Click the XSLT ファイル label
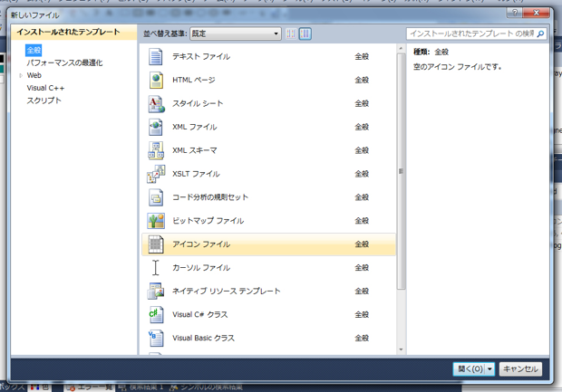 pos(196,174)
